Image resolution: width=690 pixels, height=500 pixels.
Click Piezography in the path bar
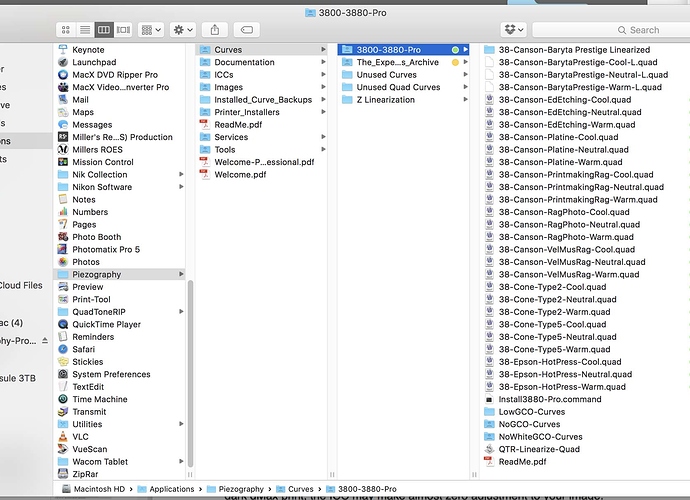(235, 489)
